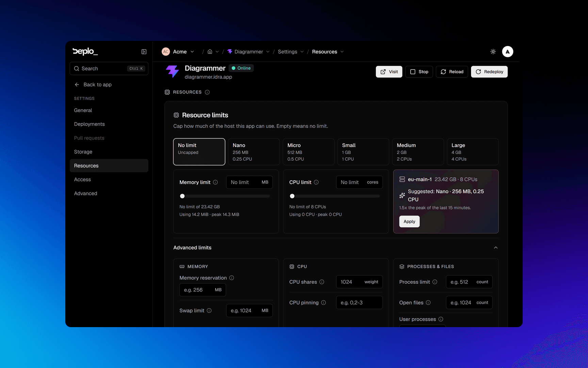Collapse the Advanced limits section
The image size is (588, 368).
point(495,248)
